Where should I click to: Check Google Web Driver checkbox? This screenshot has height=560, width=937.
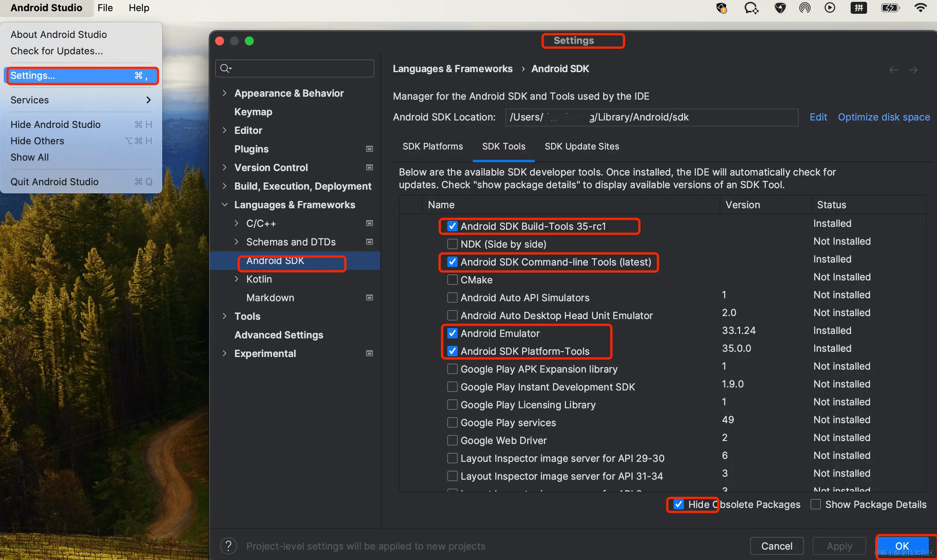click(x=452, y=440)
